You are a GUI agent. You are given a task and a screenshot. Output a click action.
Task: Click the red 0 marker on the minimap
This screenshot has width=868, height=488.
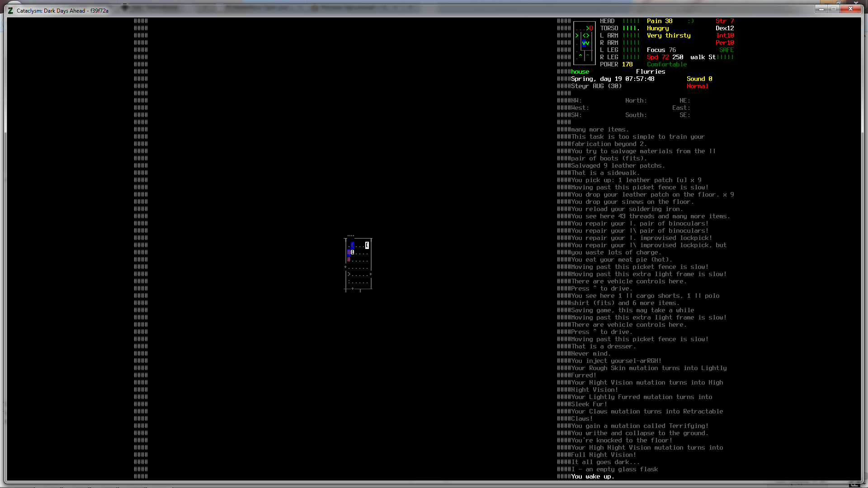click(x=591, y=28)
